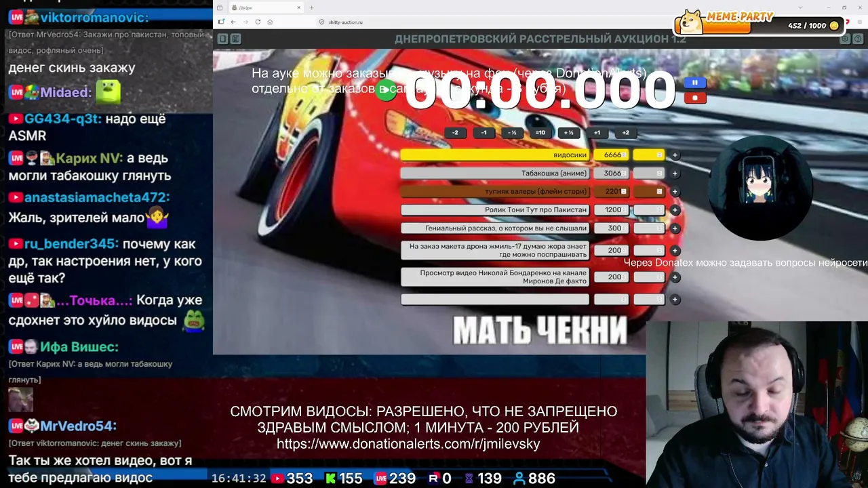Click the 6666 amount field for видосики
Viewport: 868px width, 488px height.
click(x=612, y=155)
